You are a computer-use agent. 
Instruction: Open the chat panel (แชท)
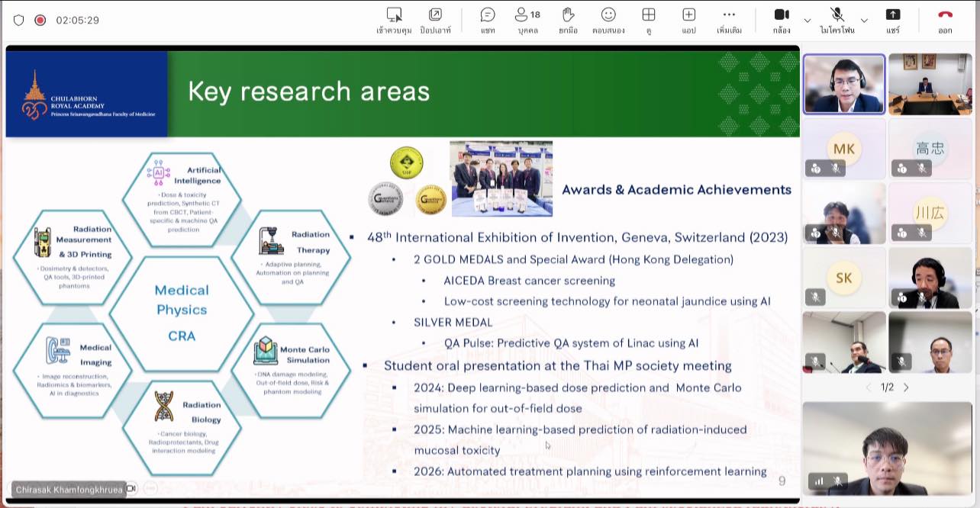coord(488,20)
